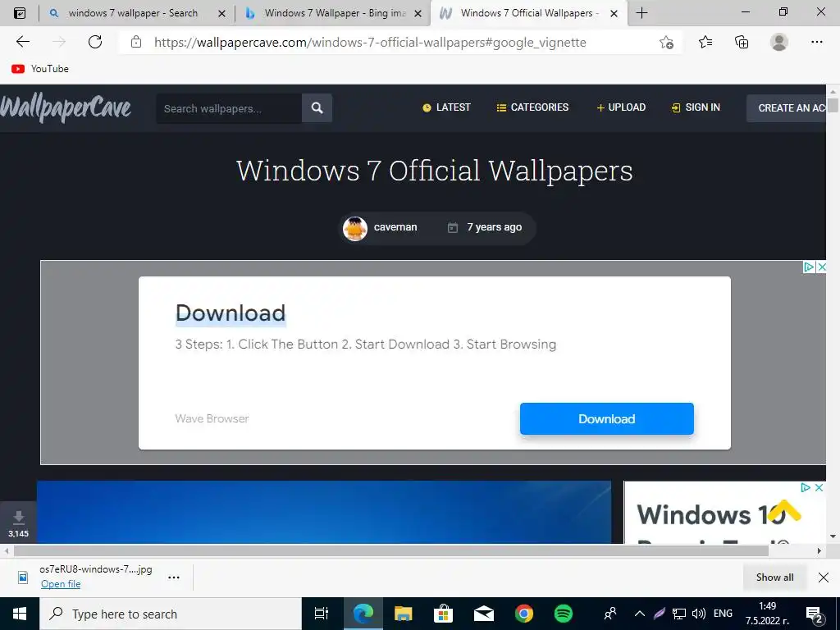The width and height of the screenshot is (840, 630).
Task: Click the caveman user avatar
Action: (x=354, y=228)
